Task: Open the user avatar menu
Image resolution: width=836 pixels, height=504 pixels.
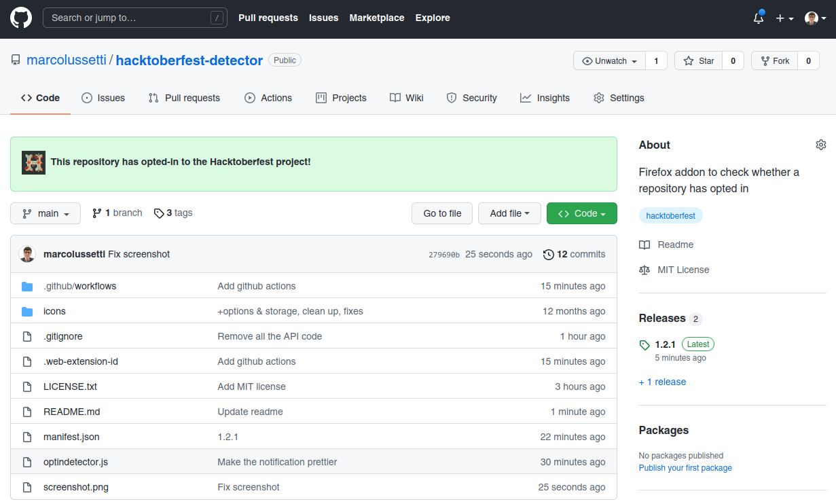Action: (815, 18)
